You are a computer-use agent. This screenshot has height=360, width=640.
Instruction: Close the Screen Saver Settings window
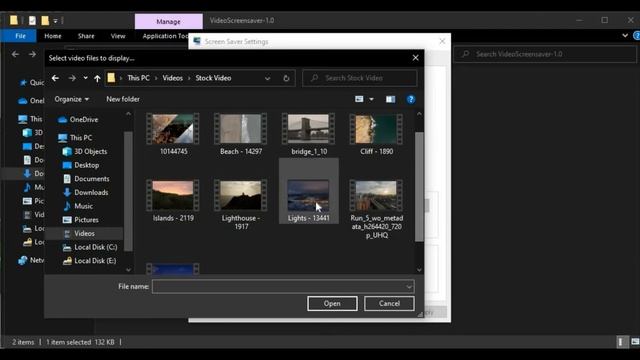[x=442, y=41]
